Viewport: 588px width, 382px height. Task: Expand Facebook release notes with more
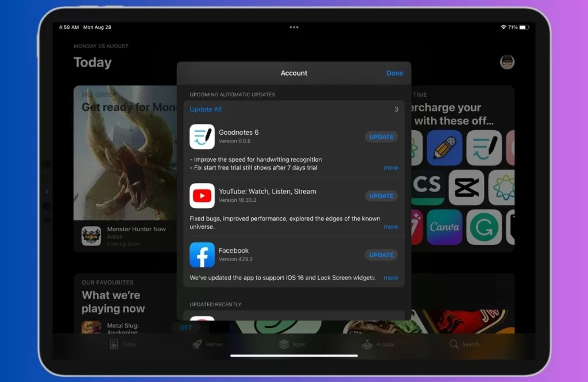tap(390, 278)
